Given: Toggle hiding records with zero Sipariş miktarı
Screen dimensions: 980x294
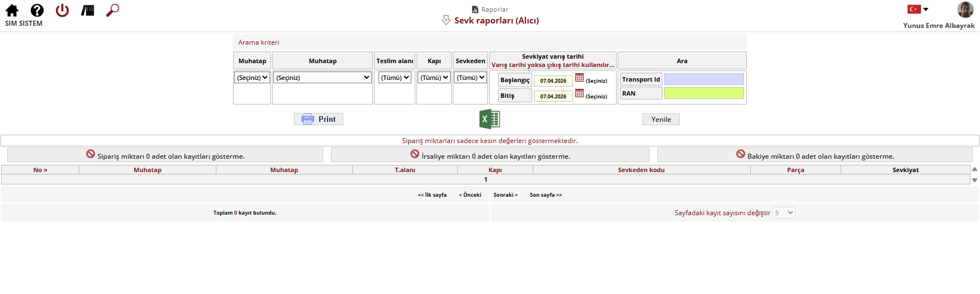Looking at the screenshot, I should pyautogui.click(x=165, y=155).
